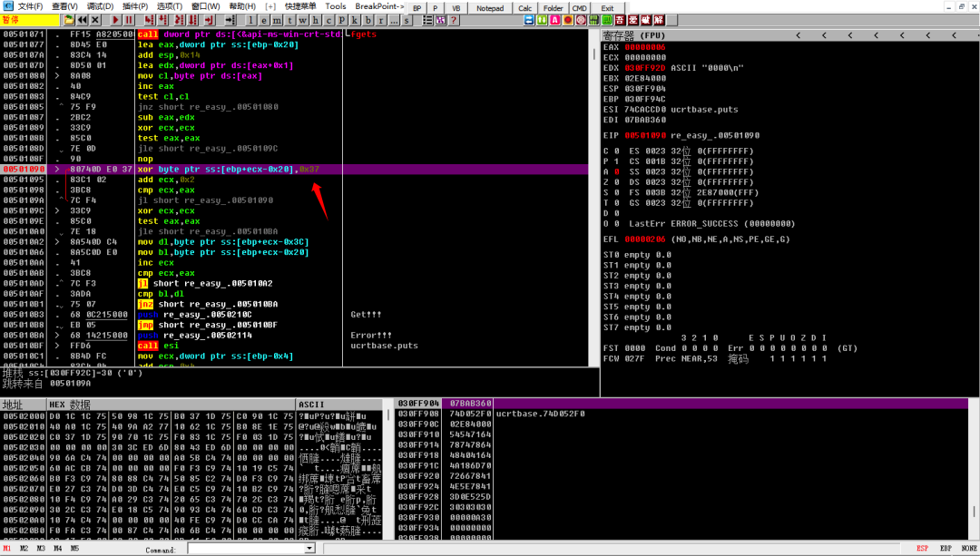Click the 地址 column header in dump pane

[23, 405]
